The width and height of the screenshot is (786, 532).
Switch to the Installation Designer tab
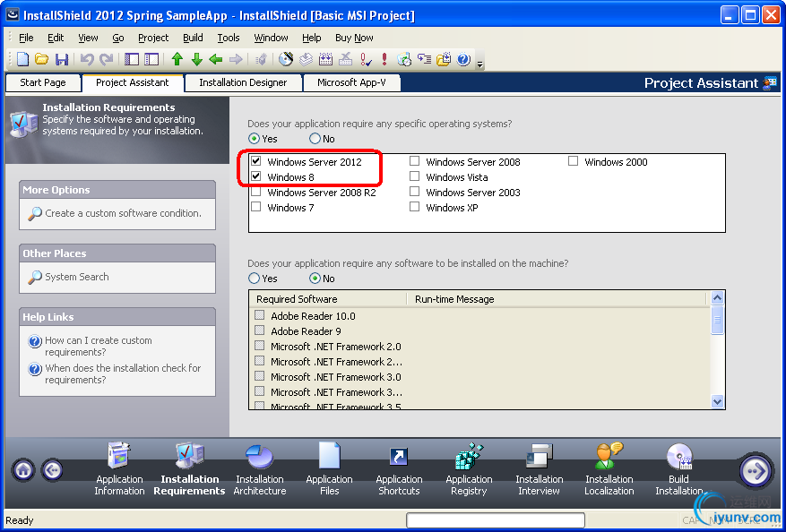(x=243, y=82)
